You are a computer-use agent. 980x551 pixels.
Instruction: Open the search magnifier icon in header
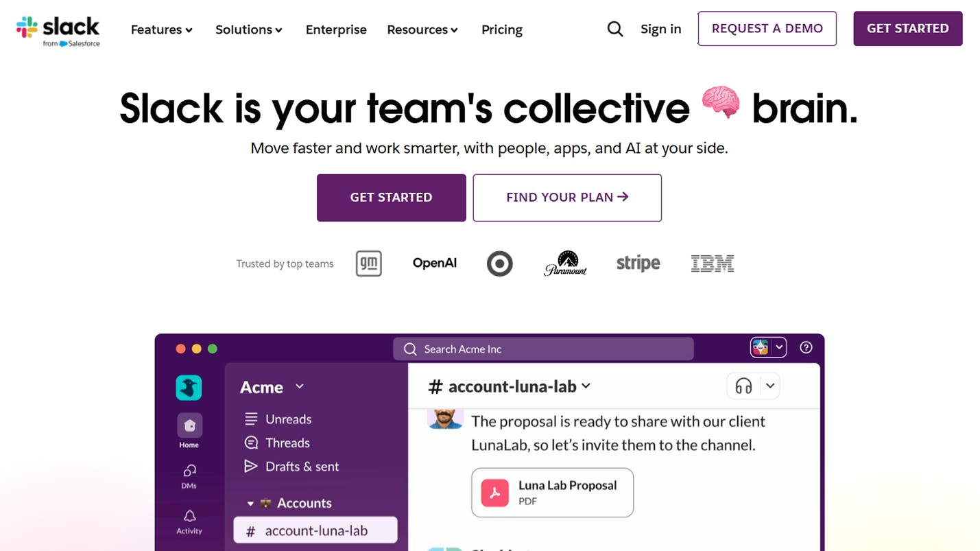[x=615, y=29]
